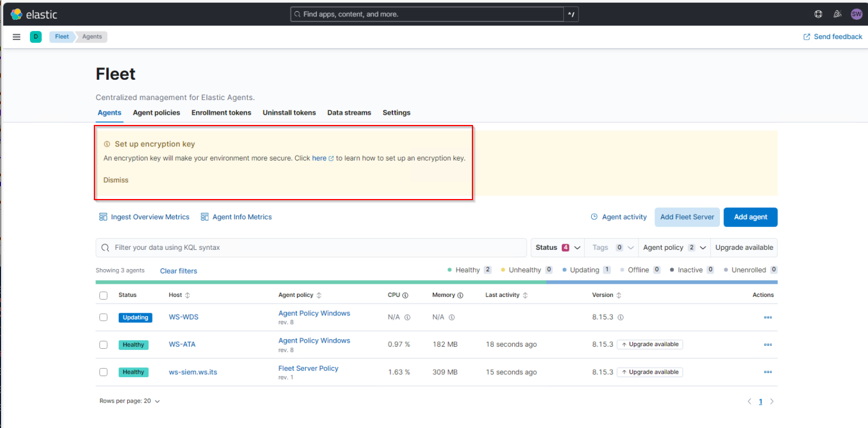The image size is (868, 428).
Task: Open Rows per page dropdown
Action: point(130,401)
